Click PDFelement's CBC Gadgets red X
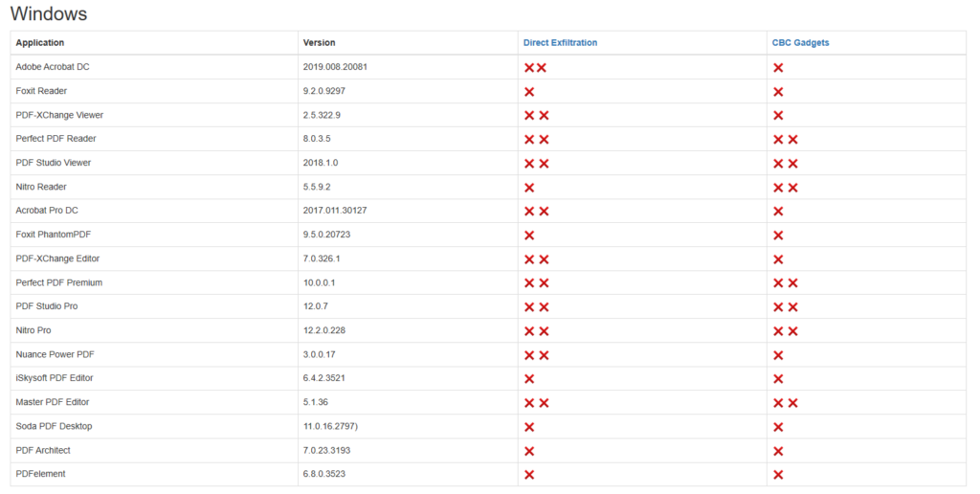 coord(778,475)
